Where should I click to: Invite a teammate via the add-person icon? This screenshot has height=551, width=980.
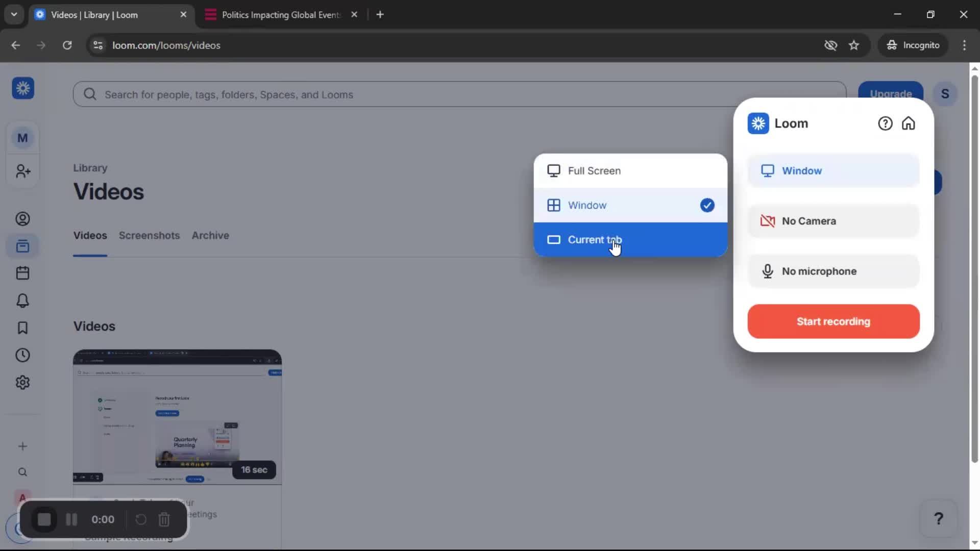(22, 171)
